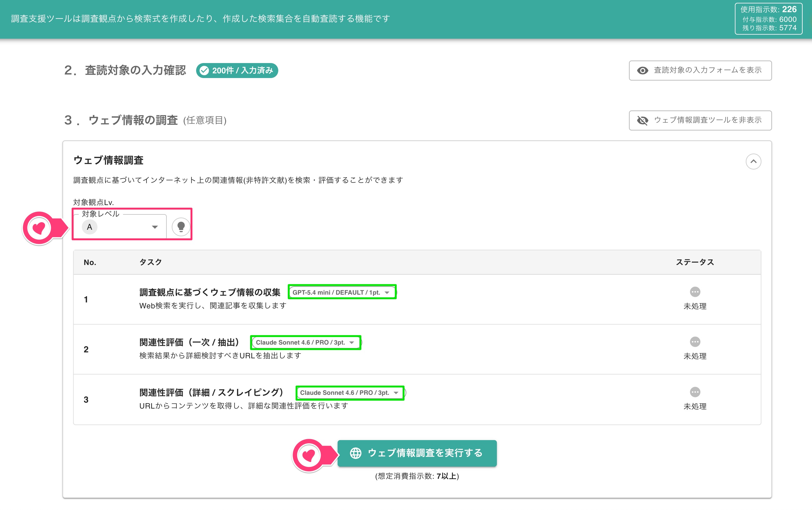Image resolution: width=812 pixels, height=510 pixels.
Task: Click ウェブ情報調査ツールを非表示 button
Action: tap(700, 120)
